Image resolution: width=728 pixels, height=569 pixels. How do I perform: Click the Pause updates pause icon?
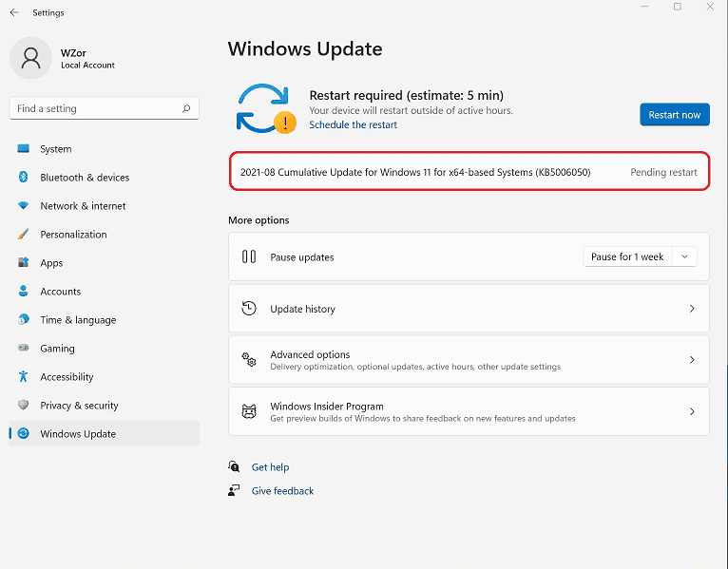pyautogui.click(x=249, y=256)
